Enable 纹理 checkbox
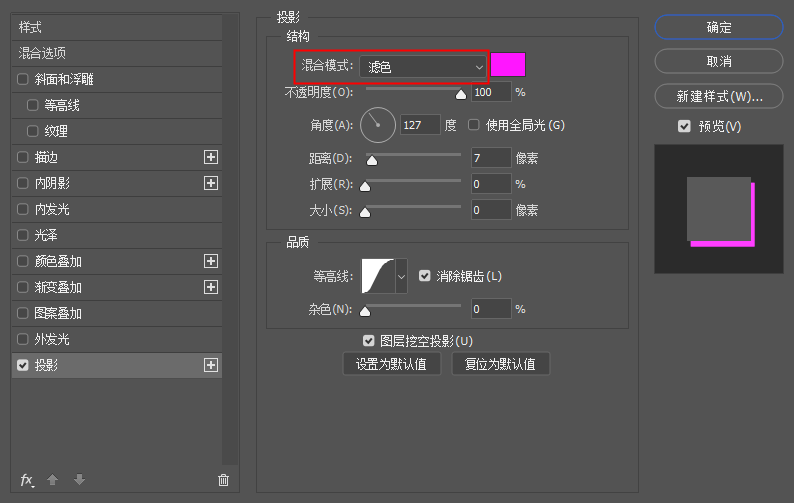794x503 pixels. click(32, 131)
